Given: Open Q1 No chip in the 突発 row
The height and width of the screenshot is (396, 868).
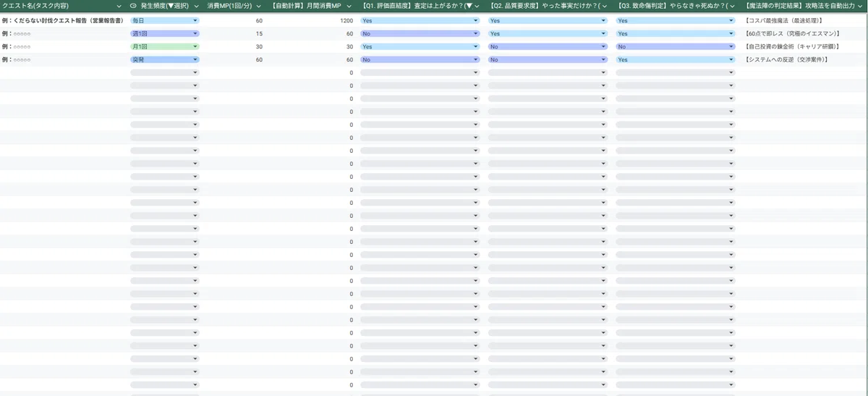Looking at the screenshot, I should [x=420, y=59].
